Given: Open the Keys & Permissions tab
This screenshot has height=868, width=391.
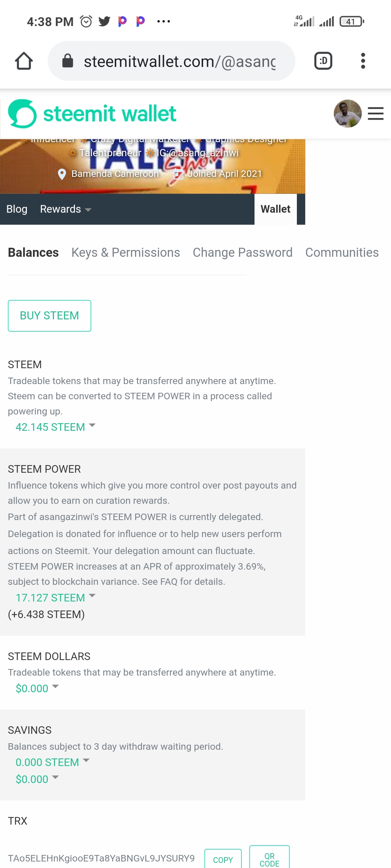Looking at the screenshot, I should 126,252.
